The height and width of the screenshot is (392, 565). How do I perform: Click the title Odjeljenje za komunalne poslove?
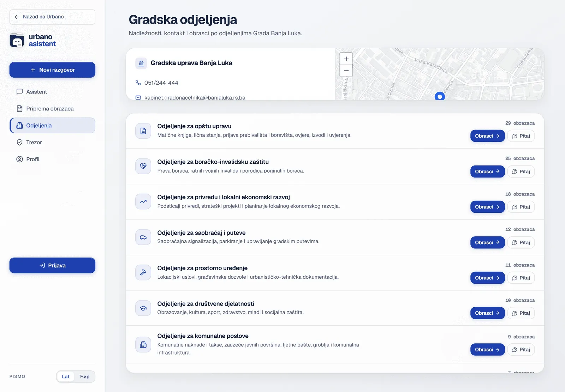203,336
